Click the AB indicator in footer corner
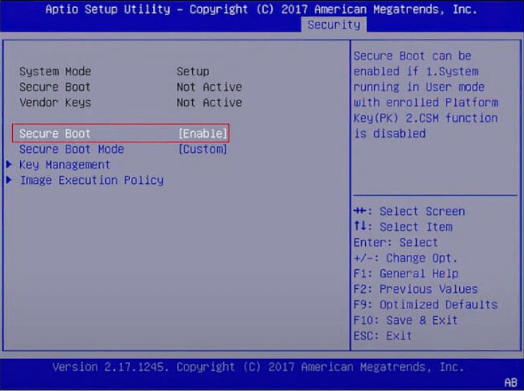Image resolution: width=524 pixels, height=391 pixels. tap(511, 382)
